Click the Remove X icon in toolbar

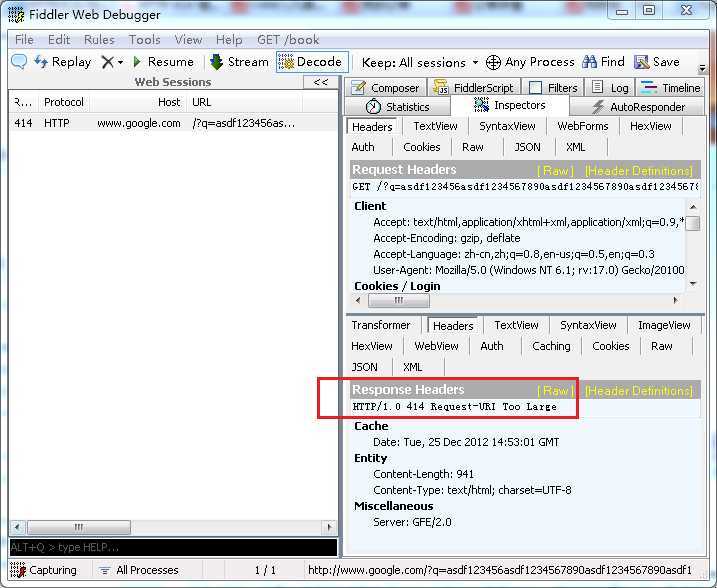click(107, 62)
